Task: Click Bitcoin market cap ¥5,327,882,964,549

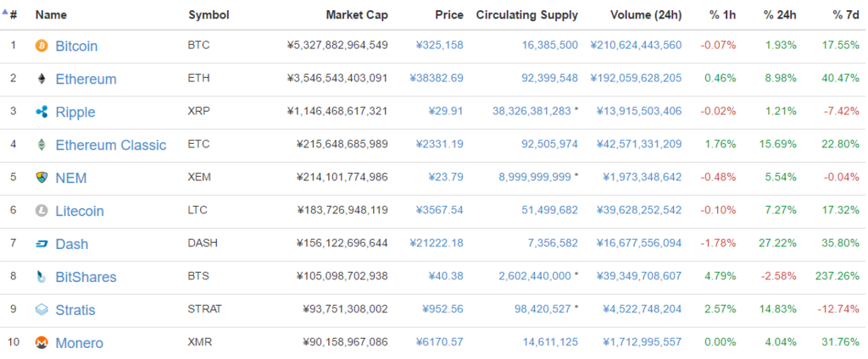Action: tap(337, 46)
